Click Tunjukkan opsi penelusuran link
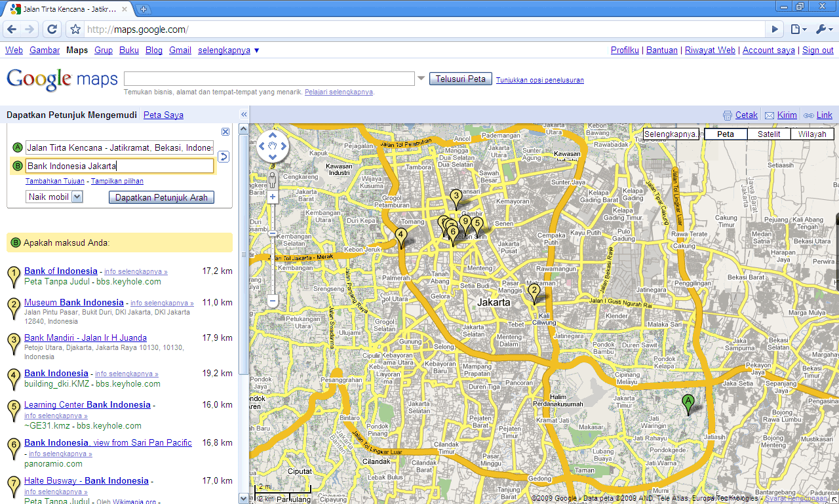Viewport: 839px width, 504px height. tap(540, 80)
